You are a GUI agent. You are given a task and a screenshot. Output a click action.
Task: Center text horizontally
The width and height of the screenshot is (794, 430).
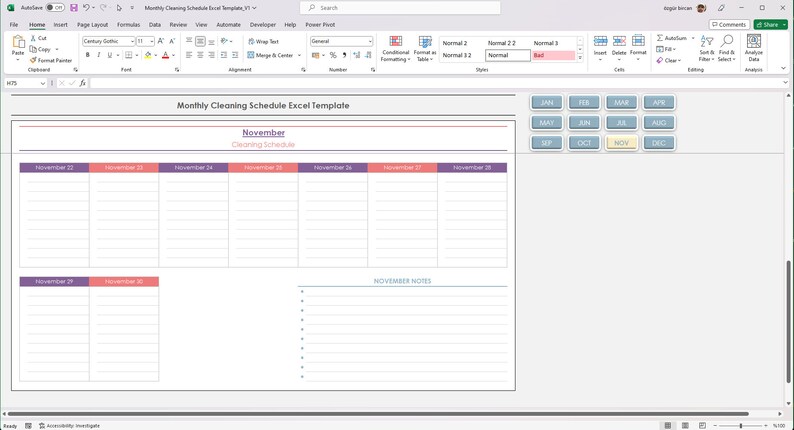200,55
